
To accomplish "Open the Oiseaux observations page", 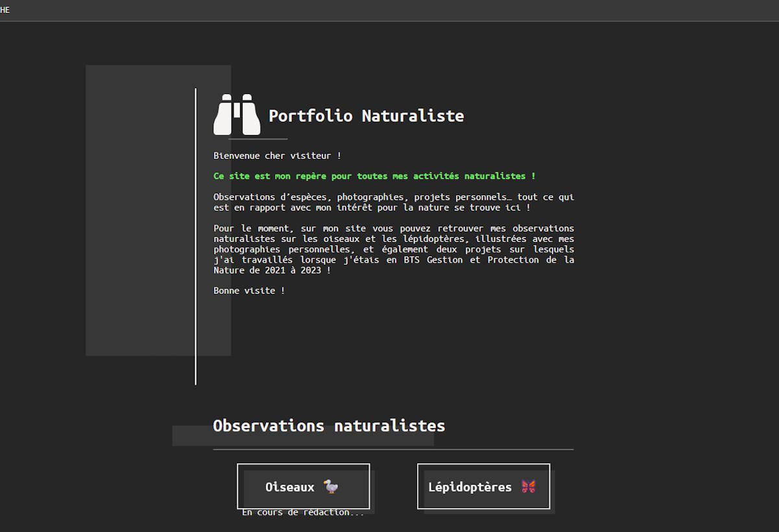I will pyautogui.click(x=303, y=487).
